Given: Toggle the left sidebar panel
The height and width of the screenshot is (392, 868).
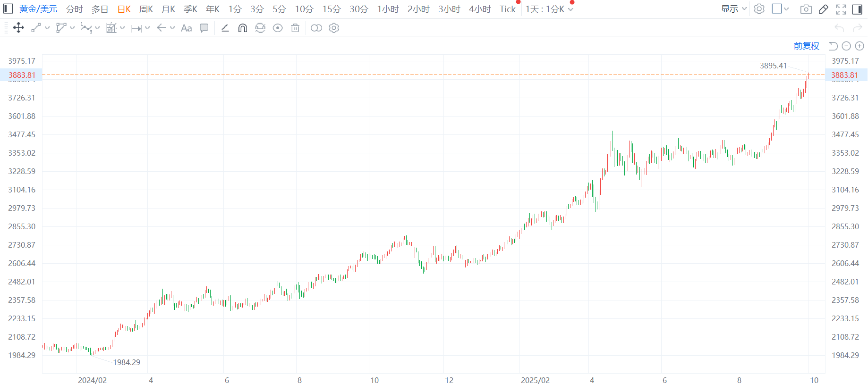Looking at the screenshot, I should [x=8, y=9].
